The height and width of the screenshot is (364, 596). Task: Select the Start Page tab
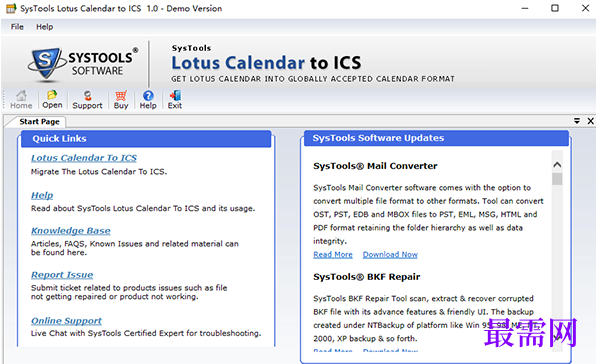[40, 122]
